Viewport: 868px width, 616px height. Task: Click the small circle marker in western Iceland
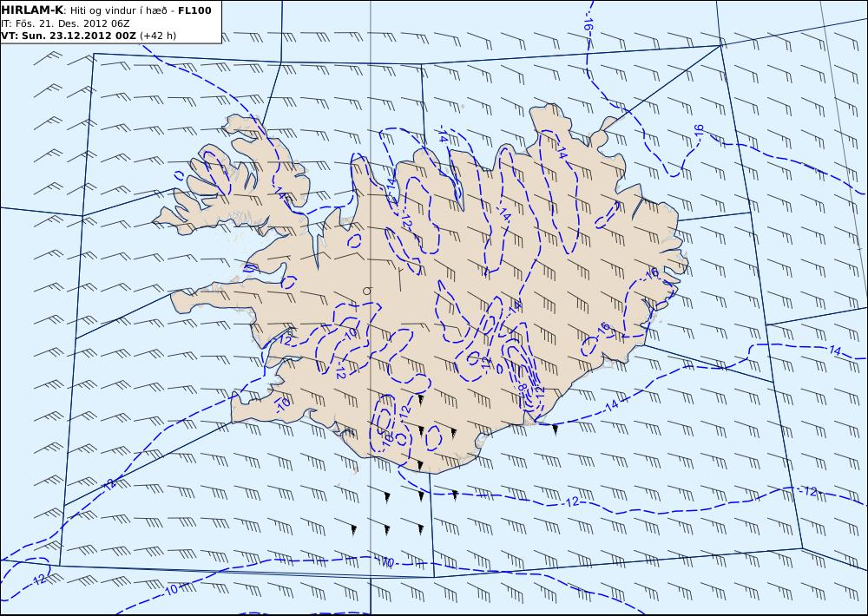366,290
